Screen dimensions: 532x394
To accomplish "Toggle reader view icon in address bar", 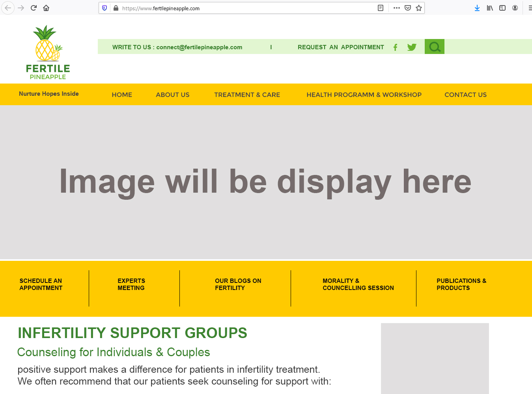I will 381,8.
